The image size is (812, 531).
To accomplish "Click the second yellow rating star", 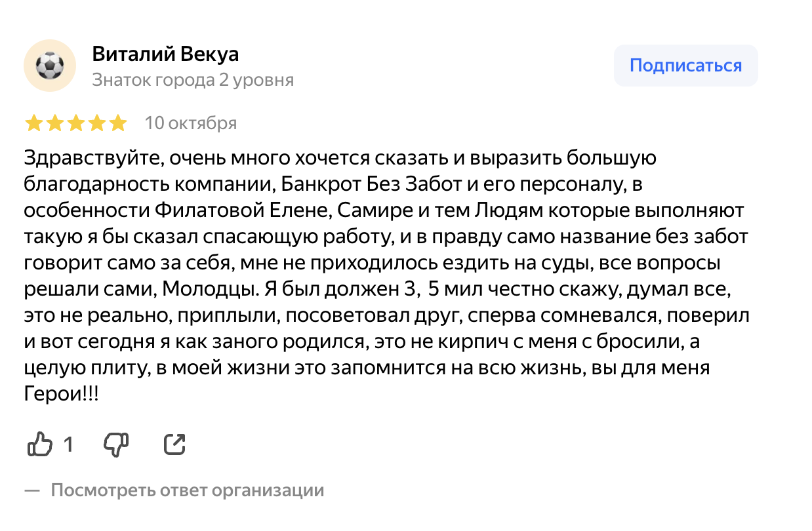I will (54, 123).
